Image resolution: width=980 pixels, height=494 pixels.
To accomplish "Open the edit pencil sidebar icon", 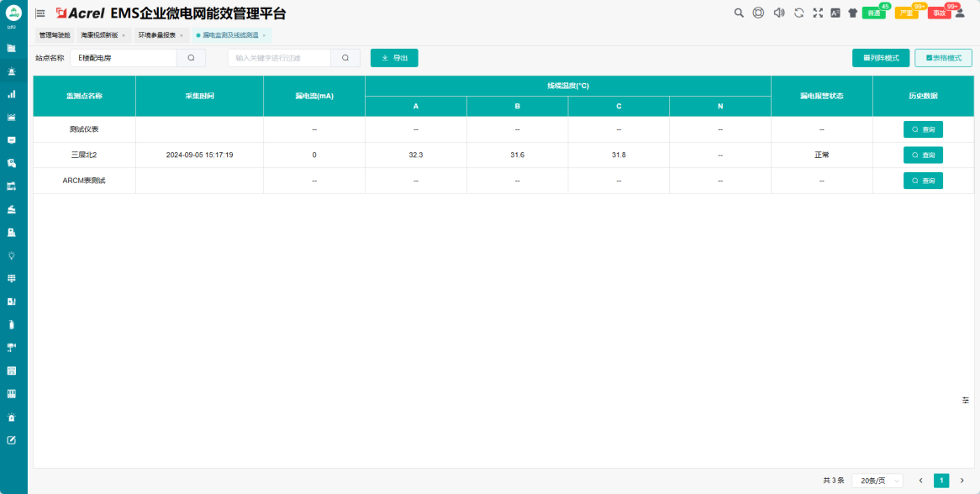I will [11, 440].
